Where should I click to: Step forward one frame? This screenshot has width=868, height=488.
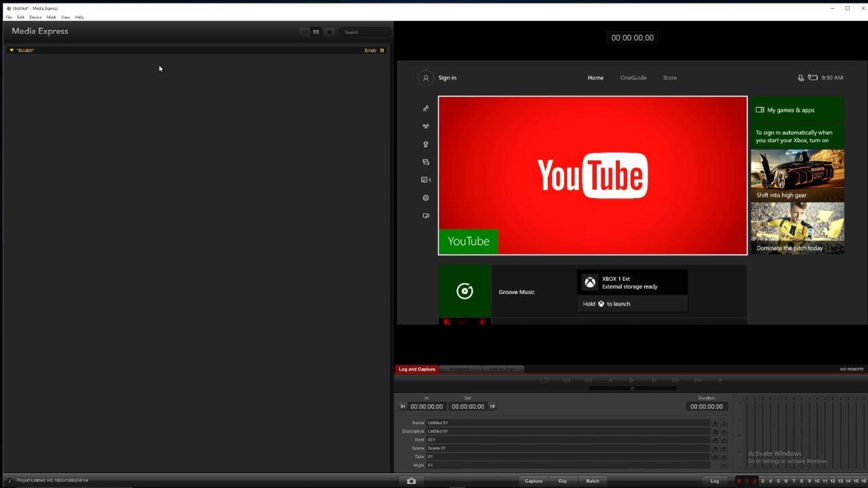click(x=654, y=380)
